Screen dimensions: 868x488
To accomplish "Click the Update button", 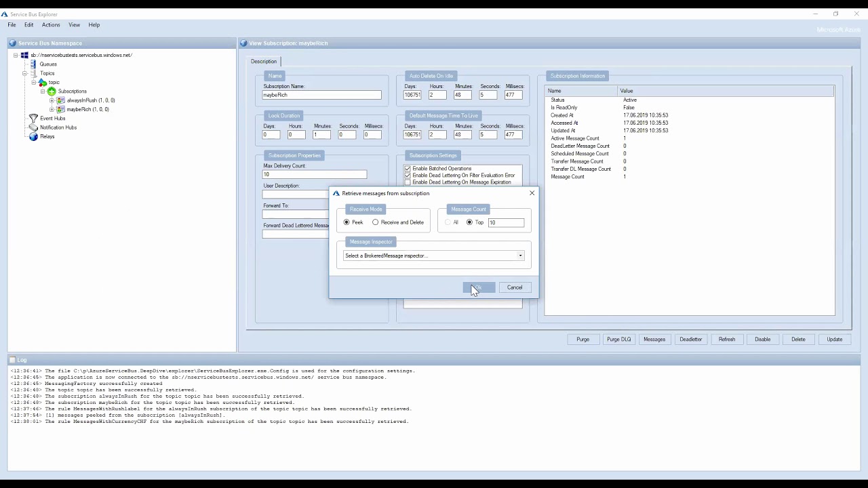I will coord(835,340).
